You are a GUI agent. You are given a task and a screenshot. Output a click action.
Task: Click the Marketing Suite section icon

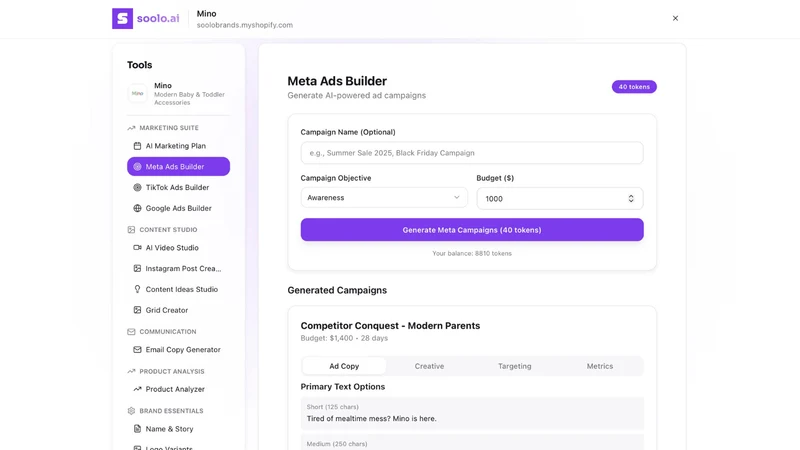coord(131,128)
